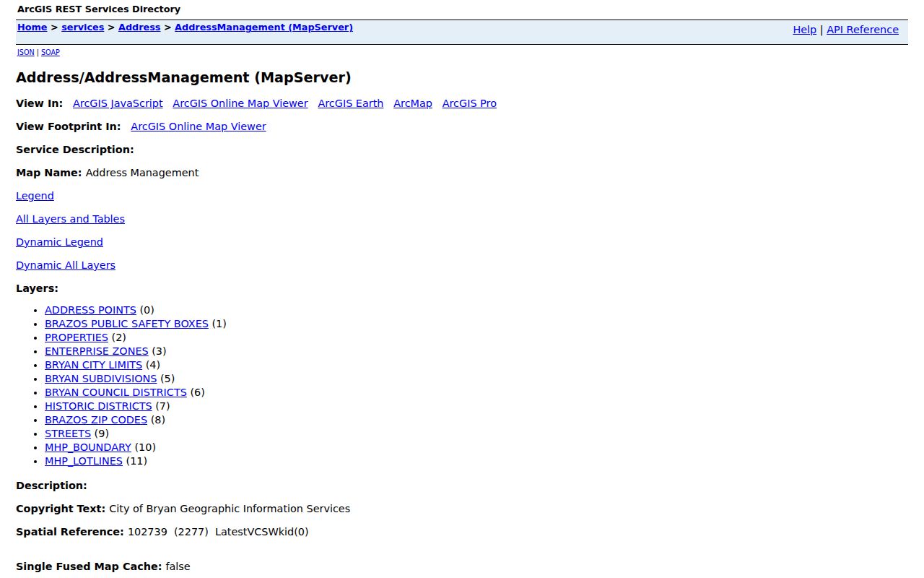View in ArcGIS Earth
The width and height of the screenshot is (924, 578).
tap(351, 103)
